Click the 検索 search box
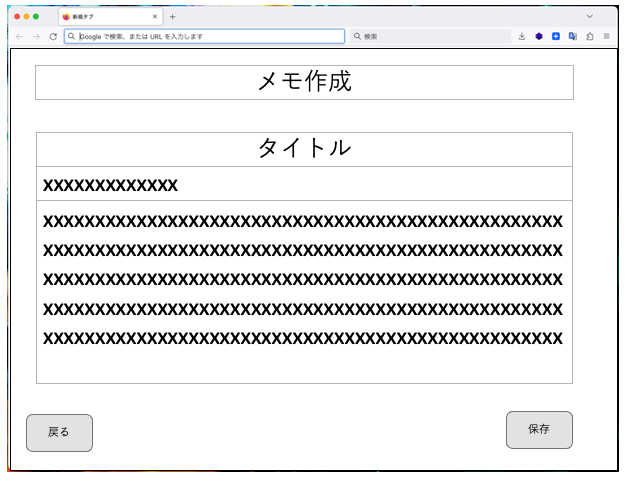The width and height of the screenshot is (625, 481). pos(430,36)
